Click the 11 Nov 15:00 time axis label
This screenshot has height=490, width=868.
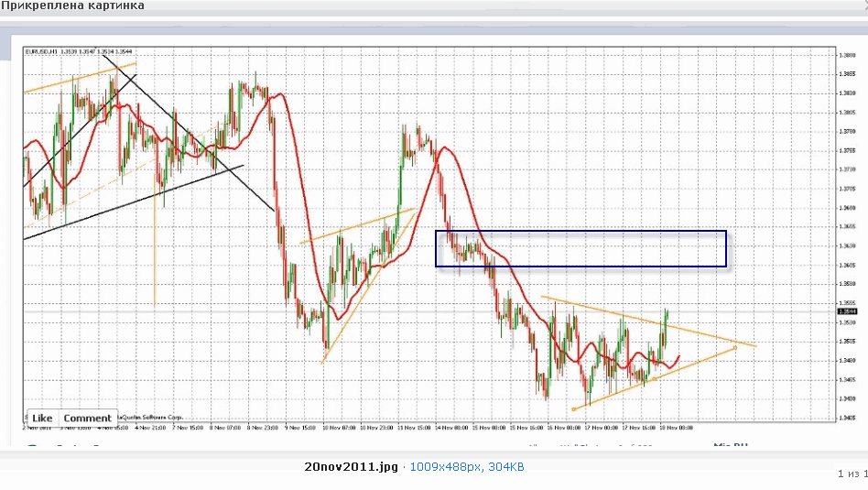(414, 428)
